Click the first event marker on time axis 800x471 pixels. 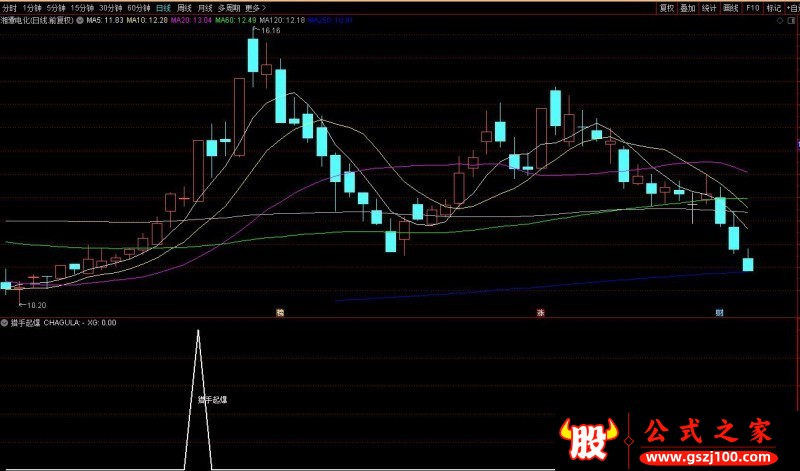(280, 313)
